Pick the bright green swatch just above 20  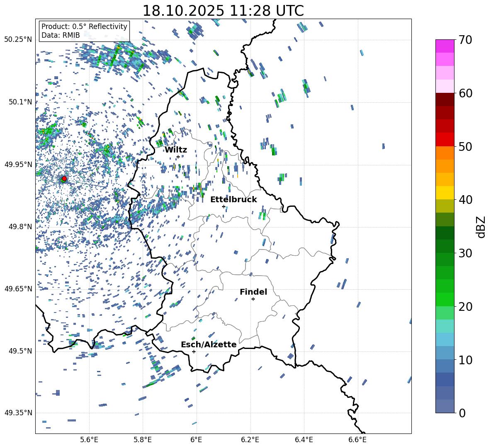(445, 299)
